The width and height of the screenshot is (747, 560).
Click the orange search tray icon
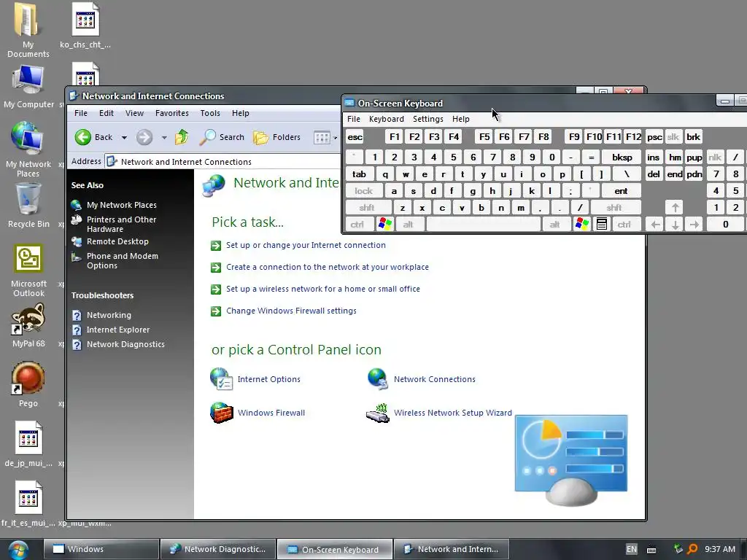point(693,549)
